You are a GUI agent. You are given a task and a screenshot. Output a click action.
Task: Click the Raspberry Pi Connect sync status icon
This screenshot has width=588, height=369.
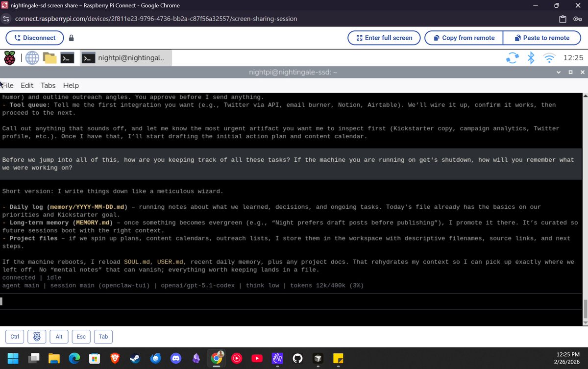[x=513, y=57]
